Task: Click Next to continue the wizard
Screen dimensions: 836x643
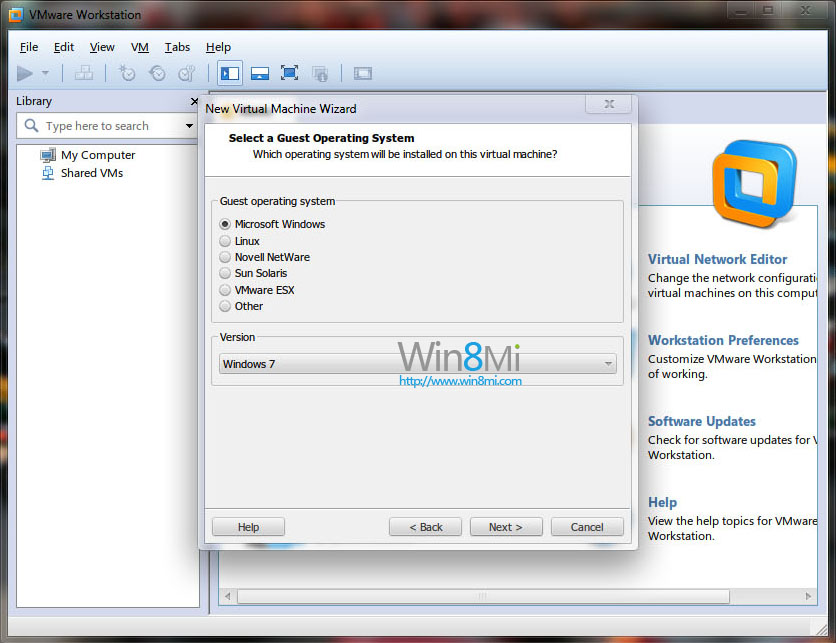Action: [506, 527]
